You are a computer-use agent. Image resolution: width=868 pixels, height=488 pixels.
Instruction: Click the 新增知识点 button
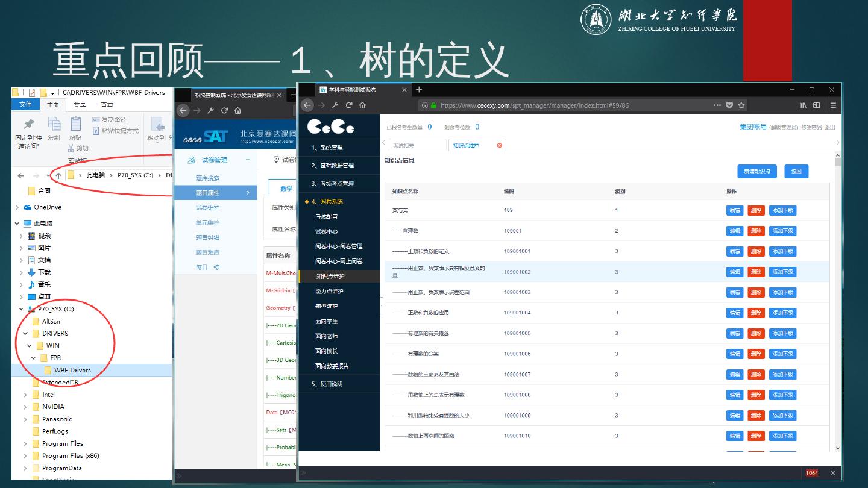(756, 171)
